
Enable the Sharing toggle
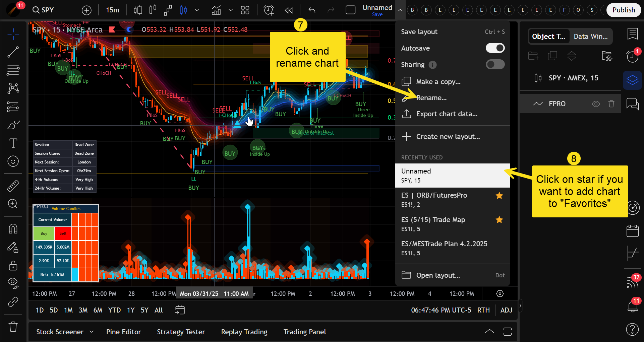tap(495, 65)
